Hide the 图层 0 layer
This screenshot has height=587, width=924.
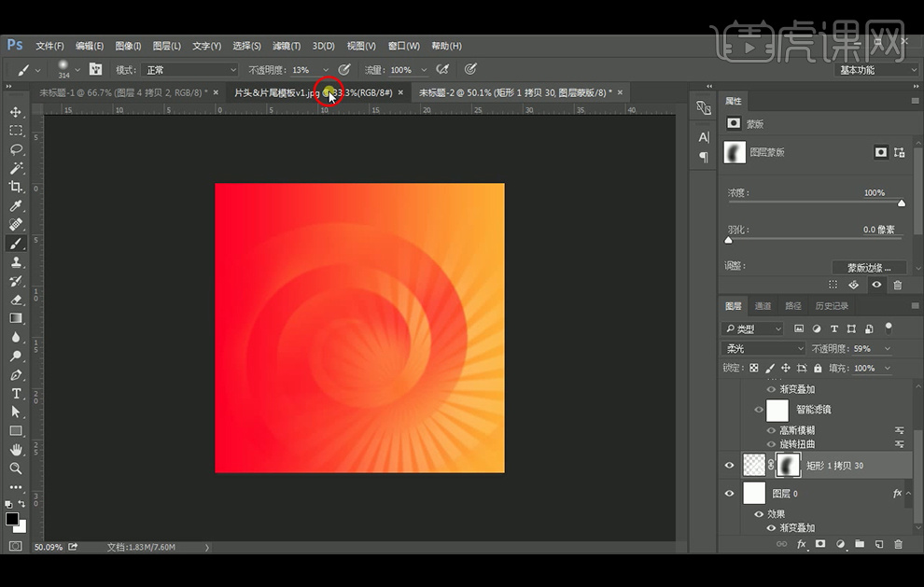[730, 493]
